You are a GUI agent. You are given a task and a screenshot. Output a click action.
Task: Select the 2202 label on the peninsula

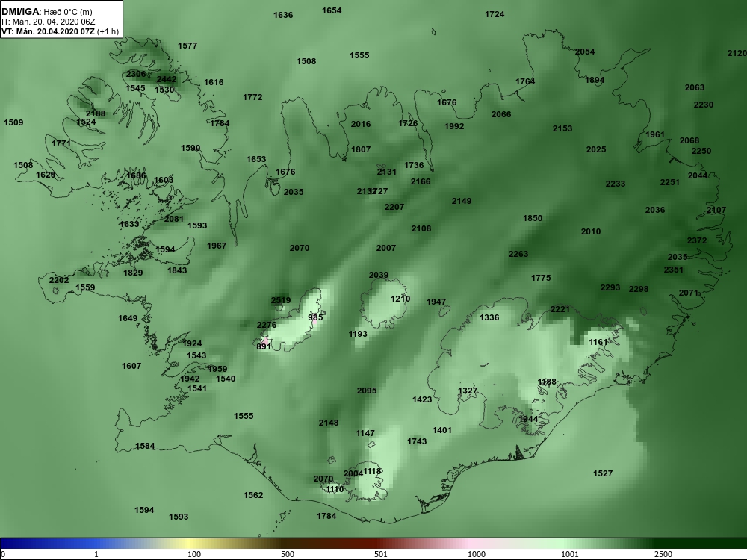tap(59, 280)
